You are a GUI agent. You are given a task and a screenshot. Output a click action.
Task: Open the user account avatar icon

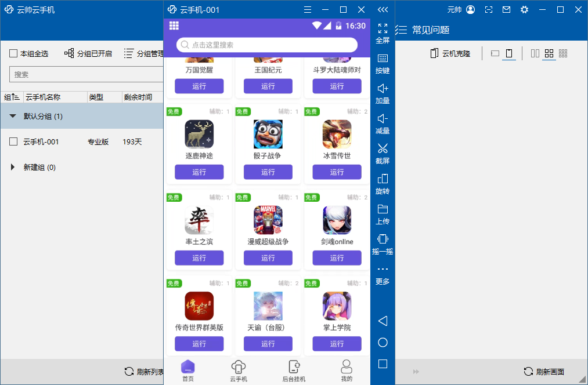click(470, 9)
